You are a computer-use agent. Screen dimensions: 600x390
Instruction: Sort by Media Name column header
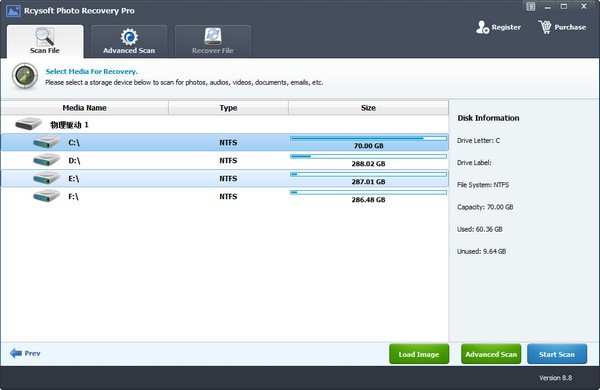[x=85, y=108]
